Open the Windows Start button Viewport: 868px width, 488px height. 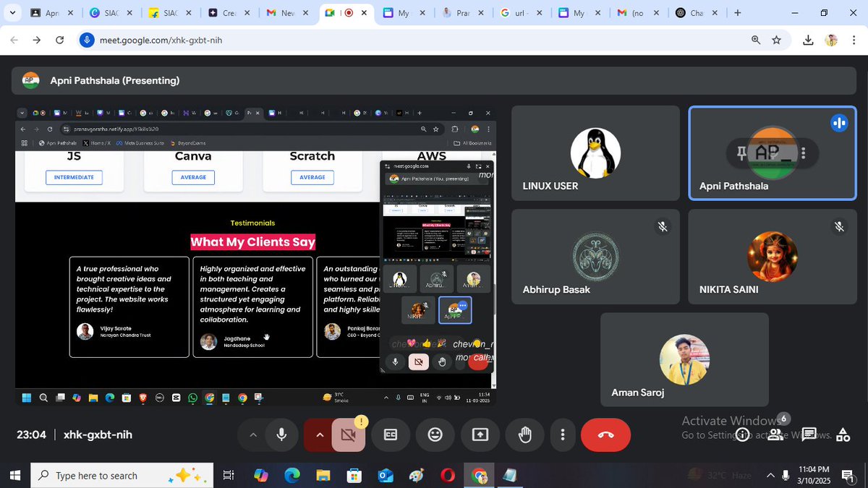click(14, 475)
